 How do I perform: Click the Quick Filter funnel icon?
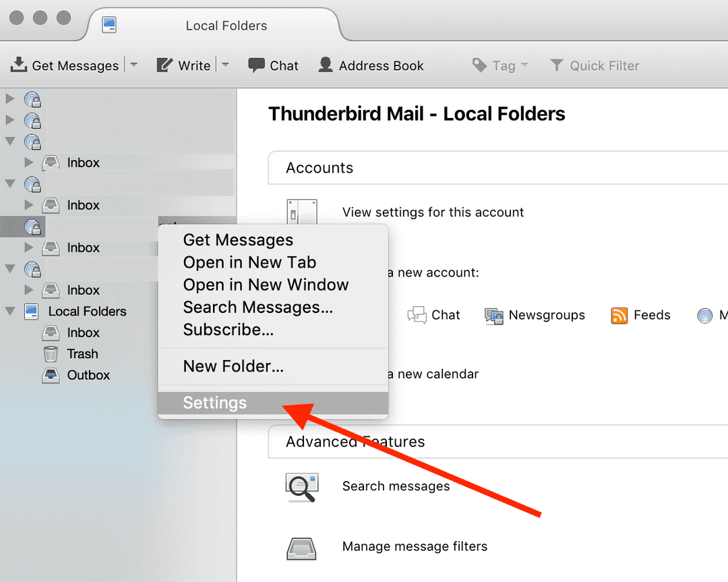pos(557,65)
